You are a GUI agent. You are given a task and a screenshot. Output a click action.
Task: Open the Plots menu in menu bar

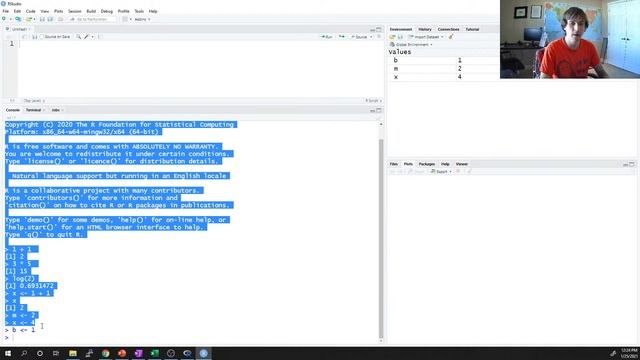point(58,11)
